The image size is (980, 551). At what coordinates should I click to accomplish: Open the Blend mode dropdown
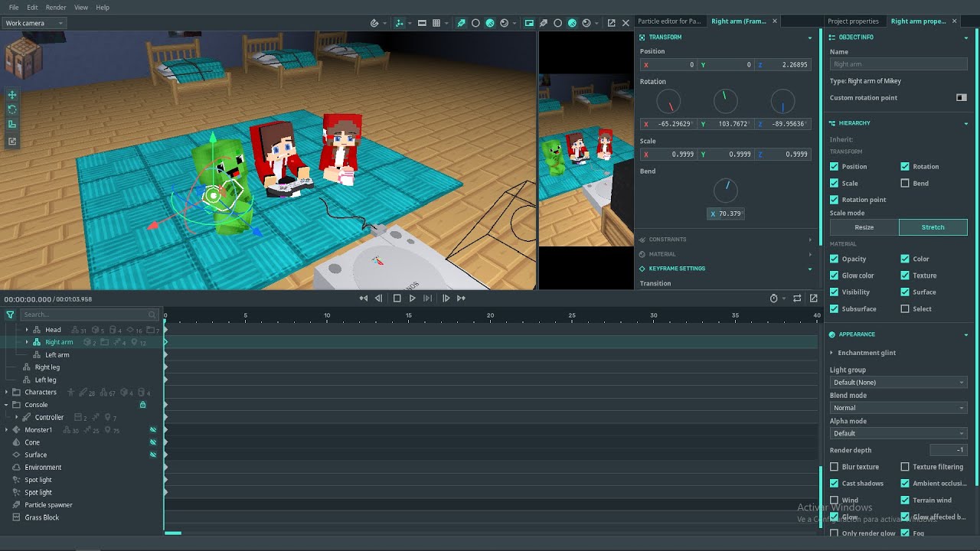(x=898, y=408)
